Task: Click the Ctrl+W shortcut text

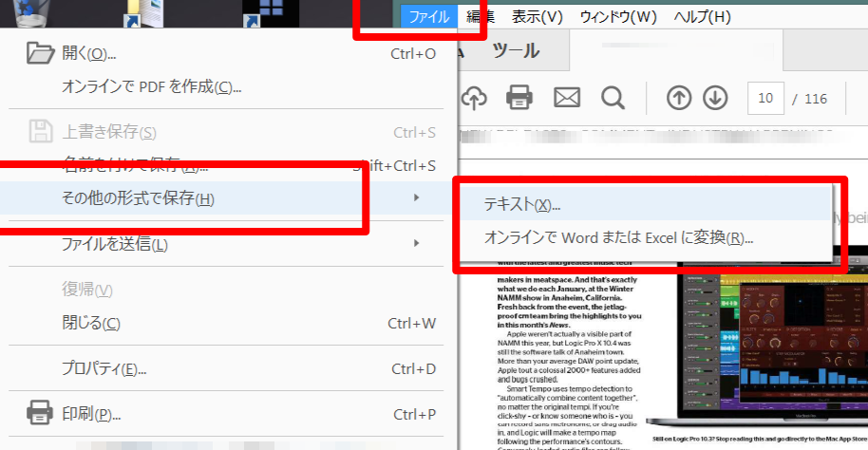Action: coord(412,324)
